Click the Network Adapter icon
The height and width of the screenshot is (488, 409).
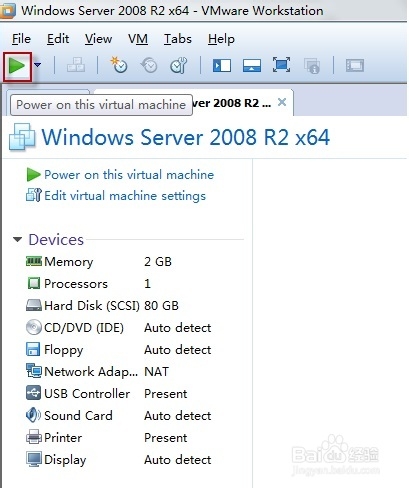click(x=34, y=371)
